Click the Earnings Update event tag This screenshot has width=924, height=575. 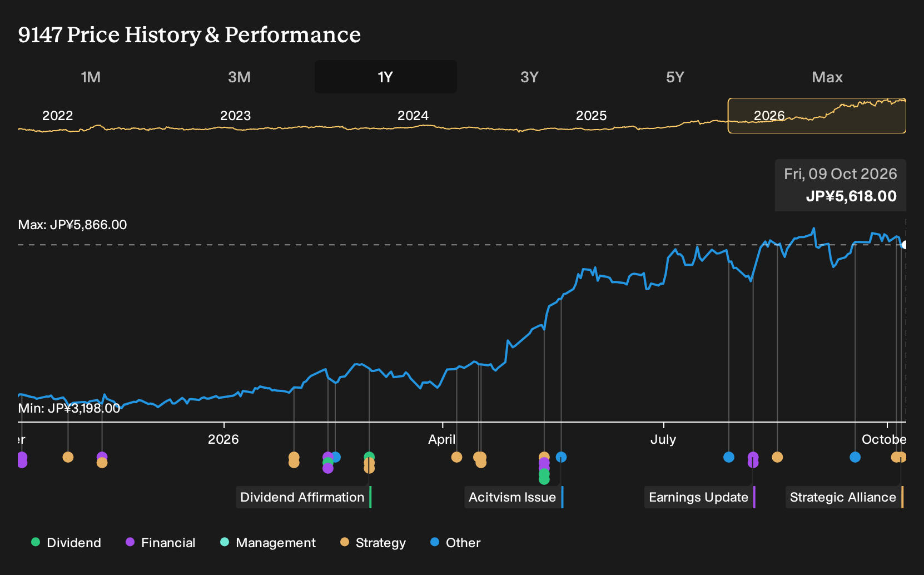[700, 497]
